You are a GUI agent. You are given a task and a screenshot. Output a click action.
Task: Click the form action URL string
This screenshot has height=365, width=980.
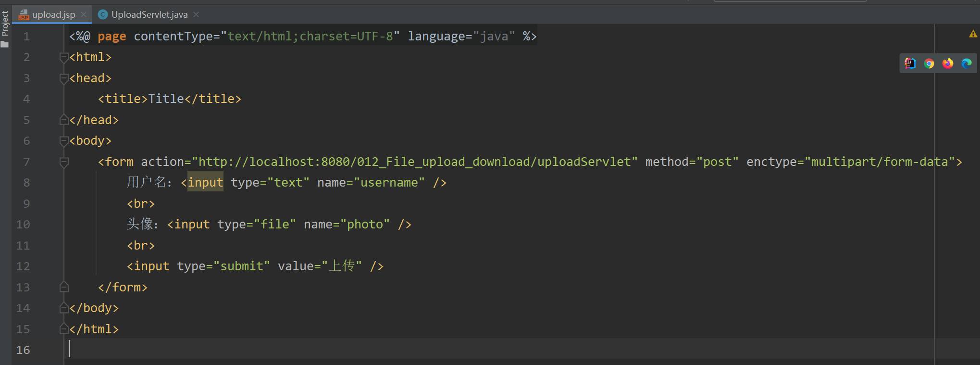pos(415,162)
